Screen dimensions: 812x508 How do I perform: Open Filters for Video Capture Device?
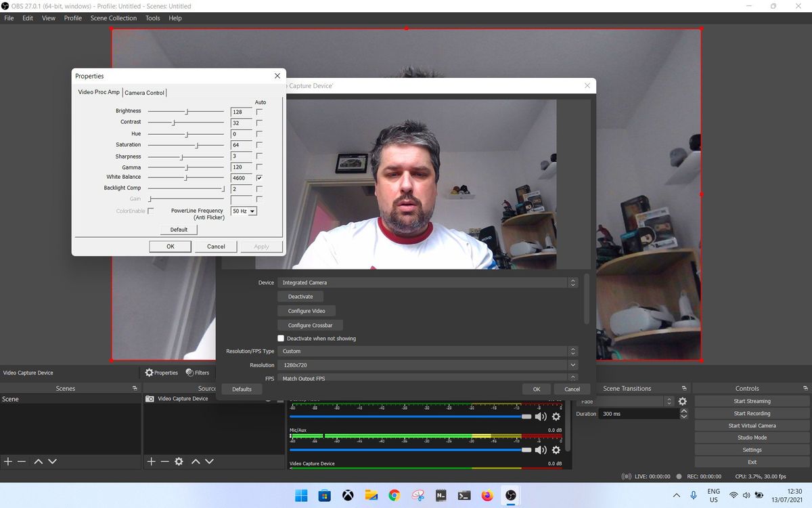[x=198, y=372]
